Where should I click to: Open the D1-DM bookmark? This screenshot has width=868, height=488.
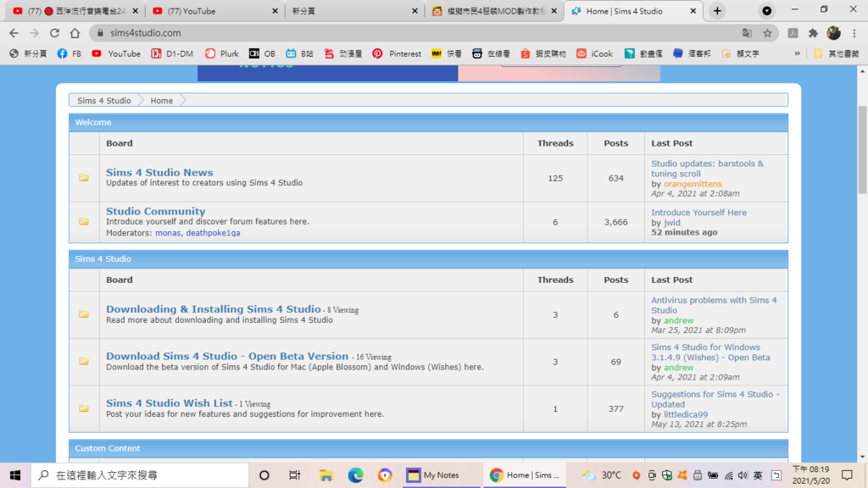(x=172, y=53)
